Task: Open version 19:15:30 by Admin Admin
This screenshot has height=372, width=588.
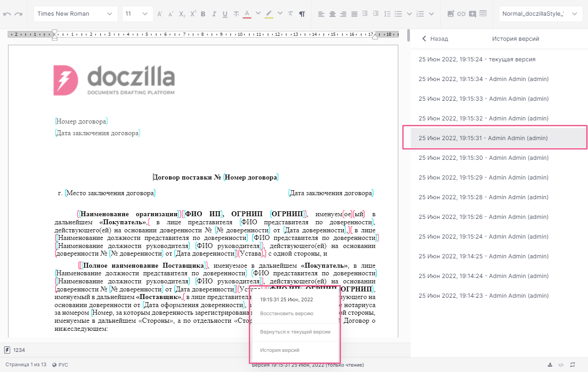Action: coord(499,158)
